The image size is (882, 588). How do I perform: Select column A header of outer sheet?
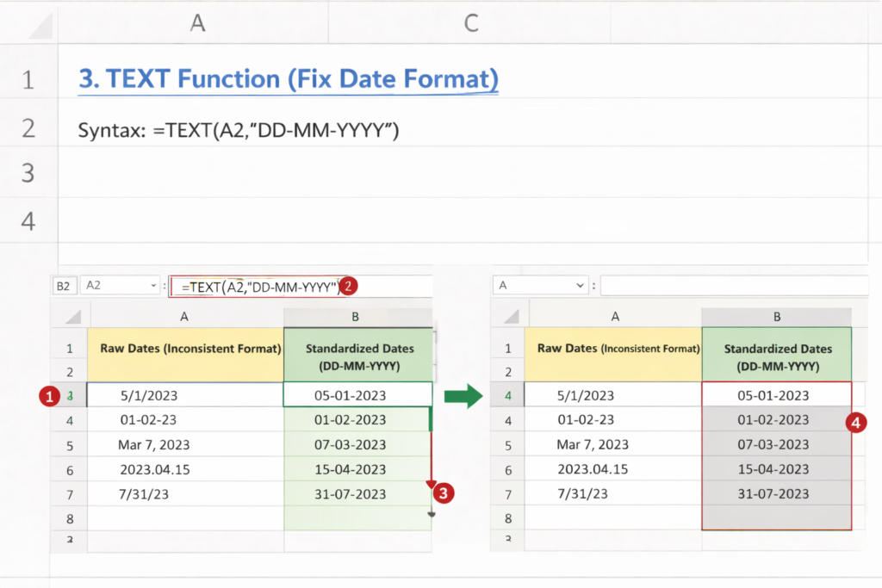click(194, 22)
